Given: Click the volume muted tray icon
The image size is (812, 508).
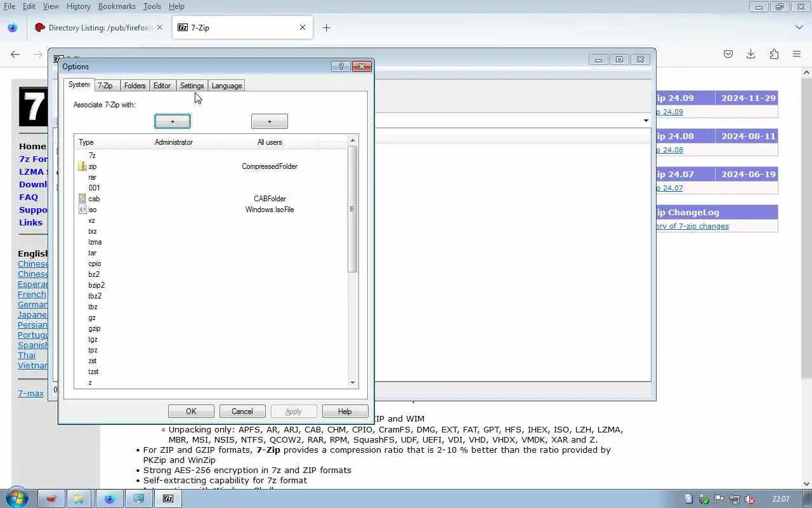Looking at the screenshot, I should [749, 499].
